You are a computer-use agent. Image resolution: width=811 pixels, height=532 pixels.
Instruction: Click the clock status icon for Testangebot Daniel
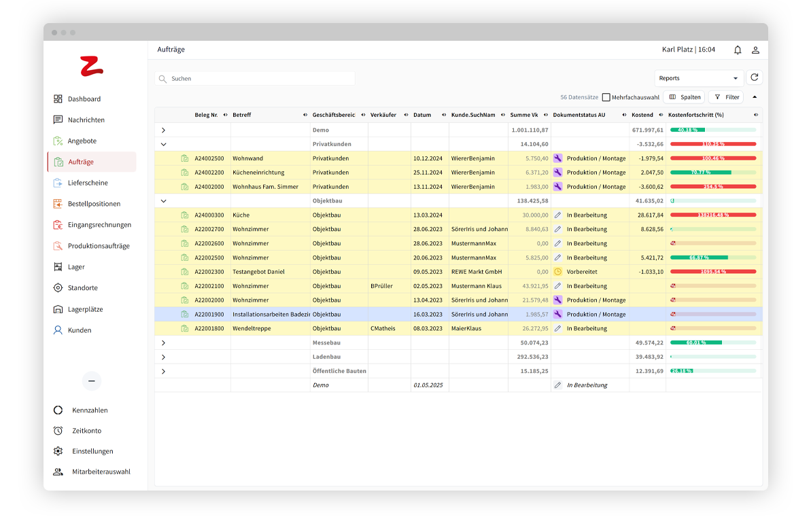(557, 272)
